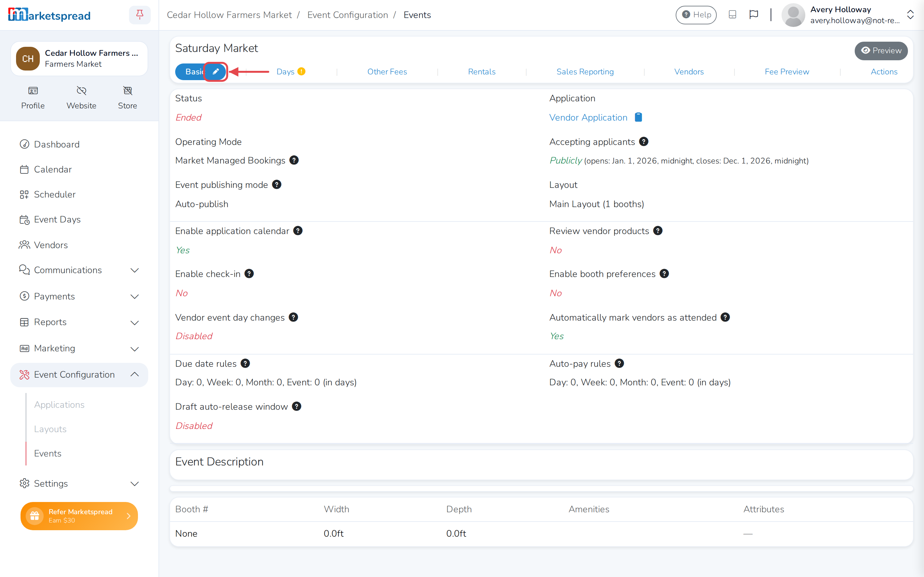924x577 pixels.
Task: Click the pencil edit icon on Basic tab
Action: (x=216, y=71)
